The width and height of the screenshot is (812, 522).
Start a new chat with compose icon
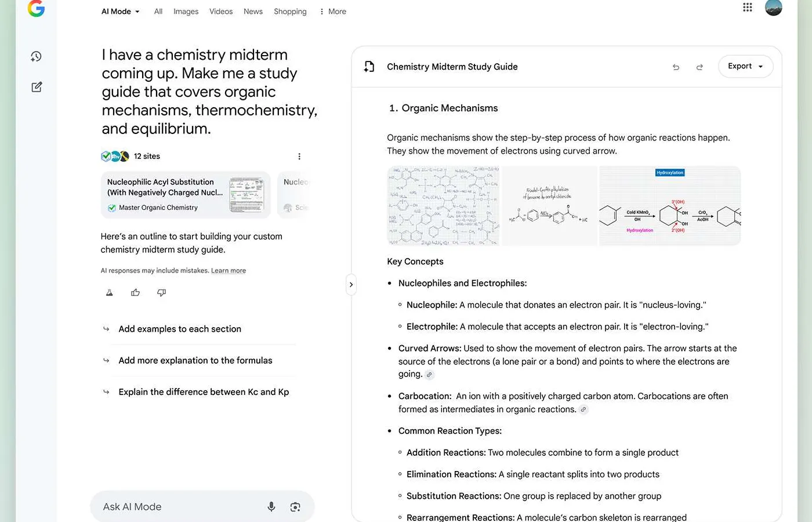click(x=37, y=87)
